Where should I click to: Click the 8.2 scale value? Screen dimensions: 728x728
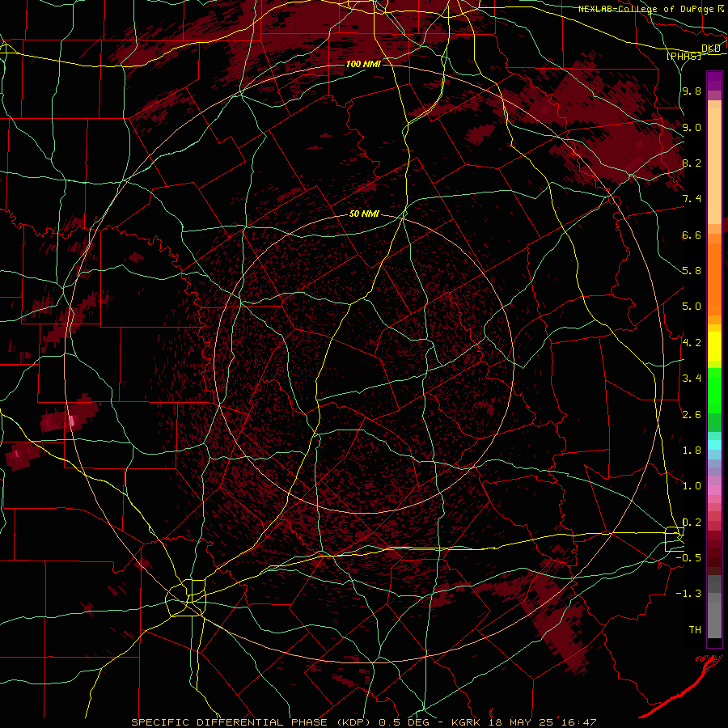[692, 163]
